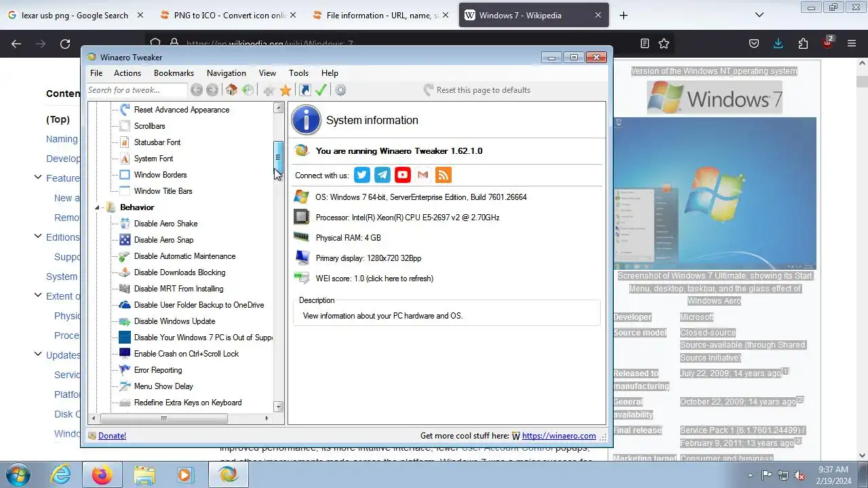Screen dimensions: 868x488
Task: Open the Bookmarks menu
Action: tap(174, 73)
